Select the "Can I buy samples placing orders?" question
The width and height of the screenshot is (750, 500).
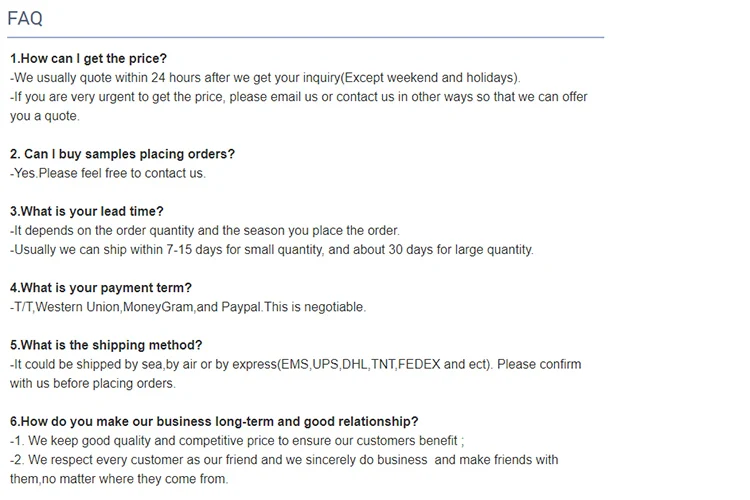122,154
